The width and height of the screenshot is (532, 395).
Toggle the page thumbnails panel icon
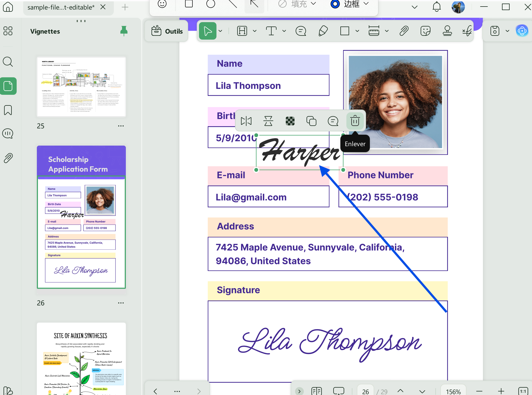click(x=8, y=86)
